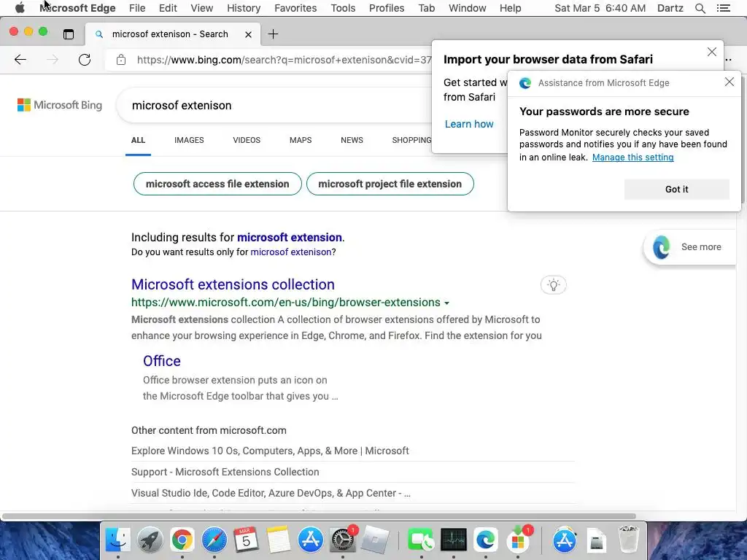
Task: Open Finder from the dock
Action: [117, 540]
